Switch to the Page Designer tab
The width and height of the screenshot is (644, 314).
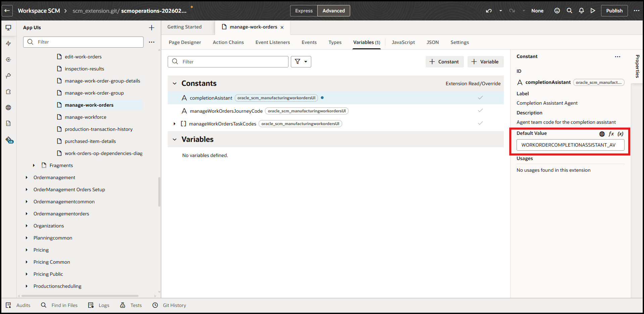pyautogui.click(x=185, y=42)
